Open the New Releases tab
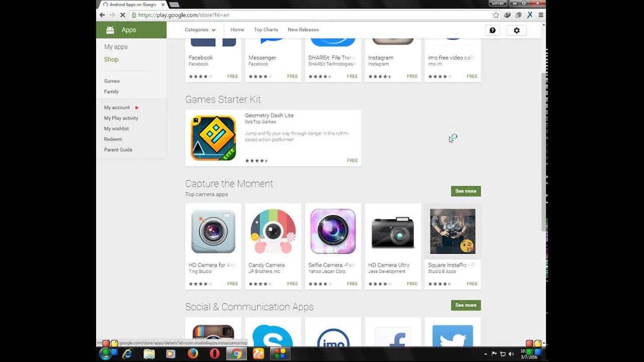 (x=303, y=30)
